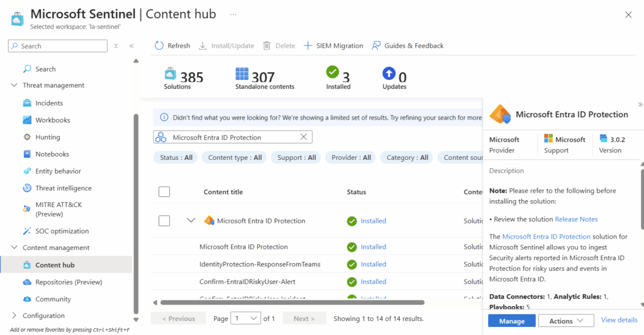Image resolution: width=644 pixels, height=335 pixels.
Task: Click the MITRE ATT&CK icon
Action: tap(27, 209)
